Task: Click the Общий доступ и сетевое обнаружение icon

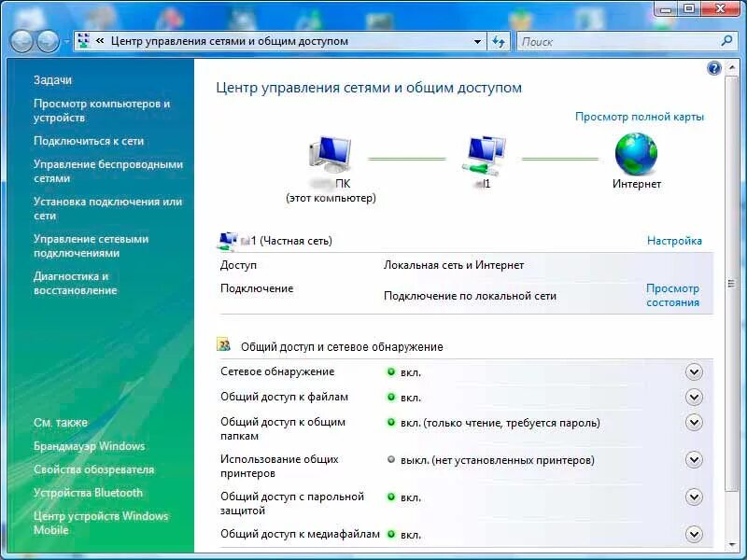Action: click(224, 344)
